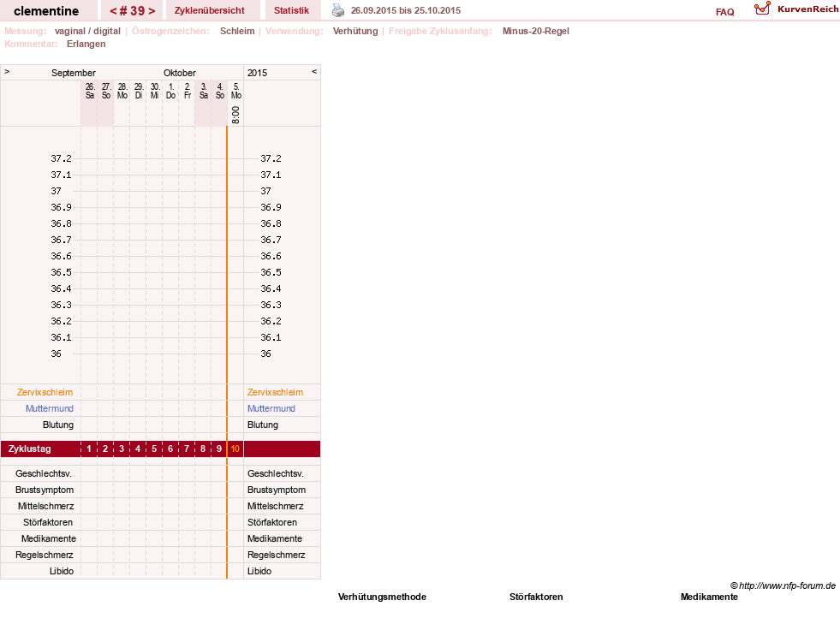This screenshot has height=630, width=840.
Task: Open the nfp-forum.de copyright link
Action: point(783,585)
